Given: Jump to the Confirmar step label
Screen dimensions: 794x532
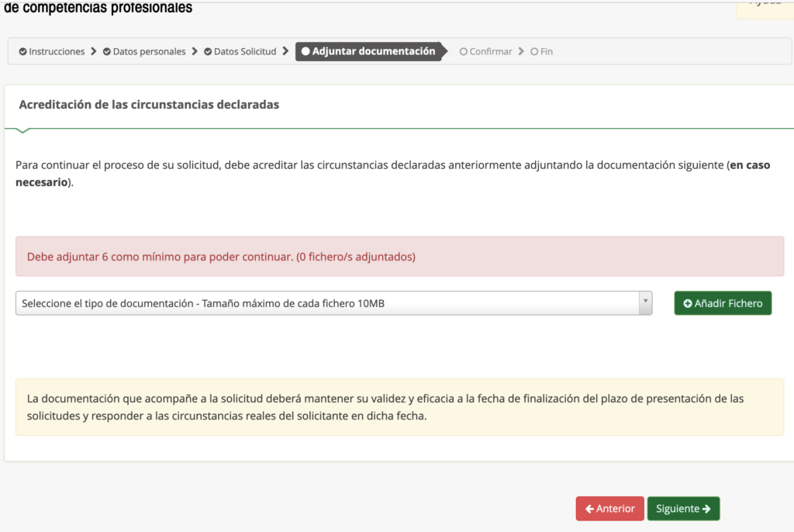Looking at the screenshot, I should pos(491,52).
